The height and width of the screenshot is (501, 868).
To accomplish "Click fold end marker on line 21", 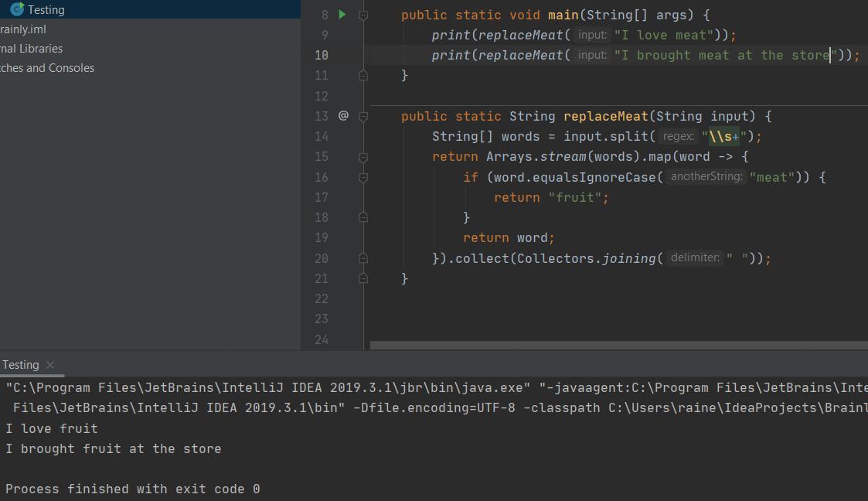I will pos(363,278).
